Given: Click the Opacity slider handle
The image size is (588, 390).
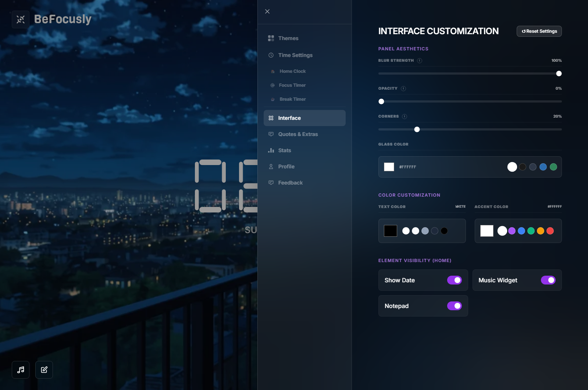Looking at the screenshot, I should pyautogui.click(x=381, y=101).
